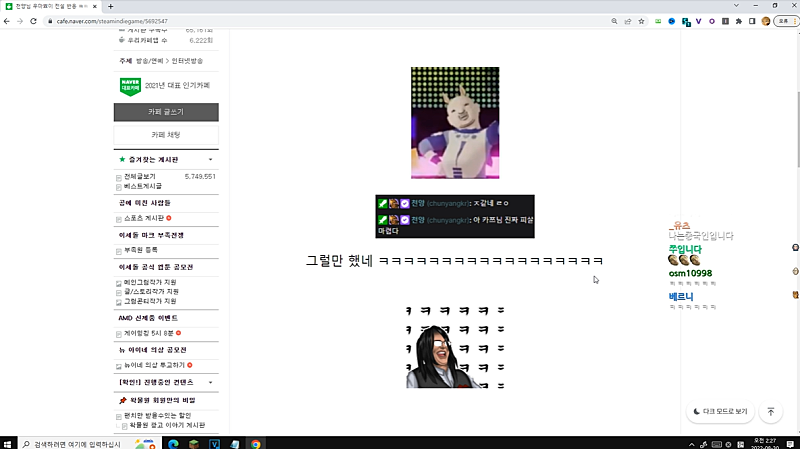The image size is (800, 449).
Task: Show hidden system tray icons
Action: tap(691, 444)
